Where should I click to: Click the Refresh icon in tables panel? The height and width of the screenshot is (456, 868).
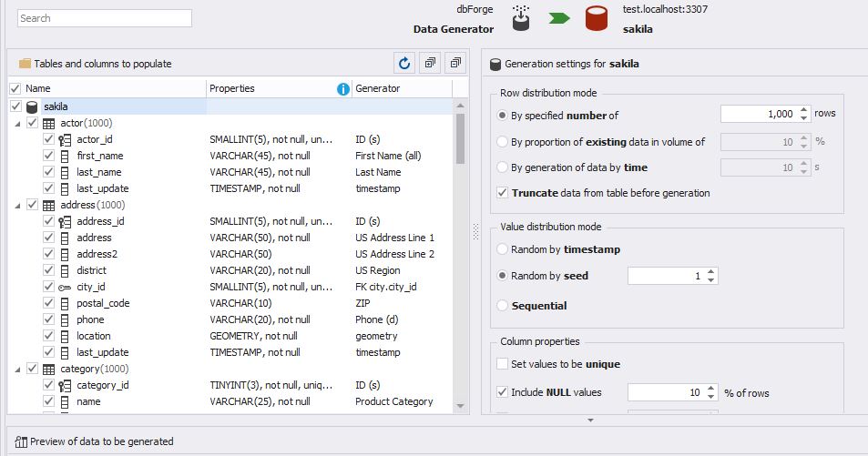coord(404,63)
